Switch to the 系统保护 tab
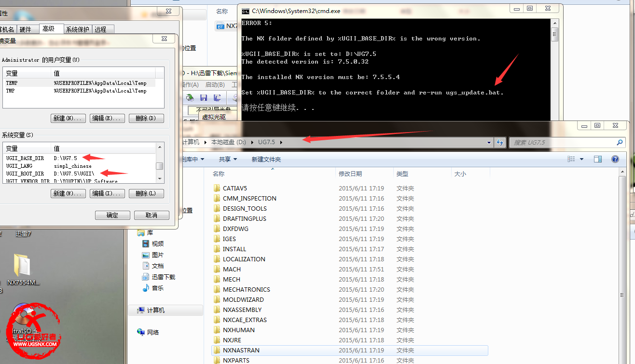Screen dimensions: 635x364 click(78, 29)
